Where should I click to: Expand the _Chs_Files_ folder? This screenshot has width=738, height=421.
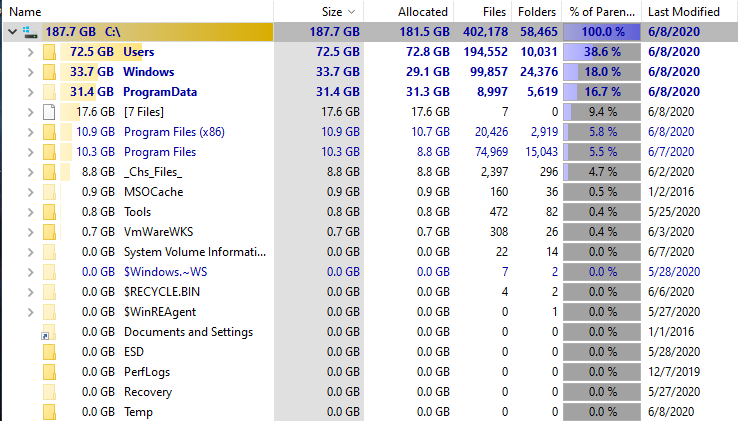(31, 172)
